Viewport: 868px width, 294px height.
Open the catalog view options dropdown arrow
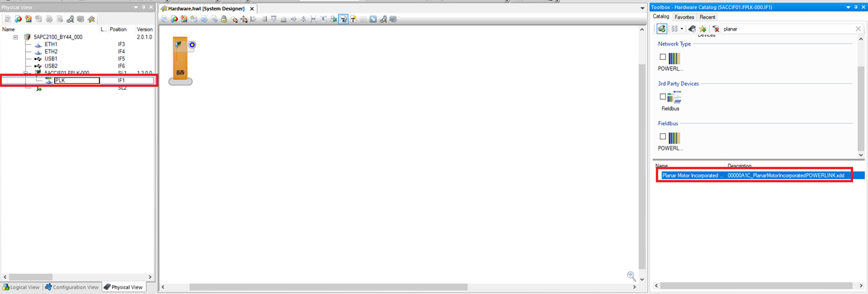(682, 29)
